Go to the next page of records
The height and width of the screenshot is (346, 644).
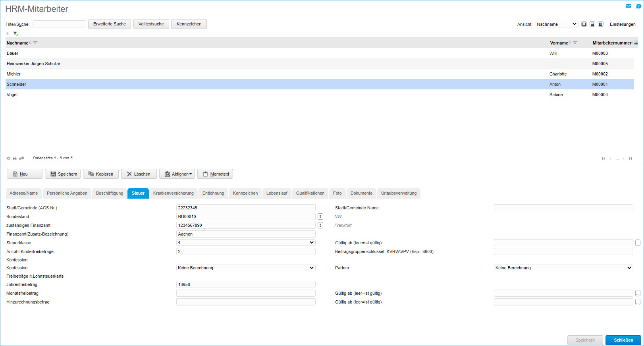click(x=624, y=159)
